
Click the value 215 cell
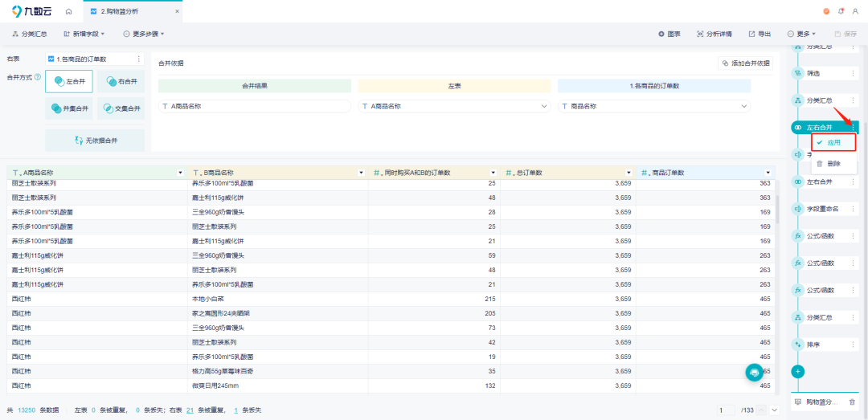tap(434, 299)
